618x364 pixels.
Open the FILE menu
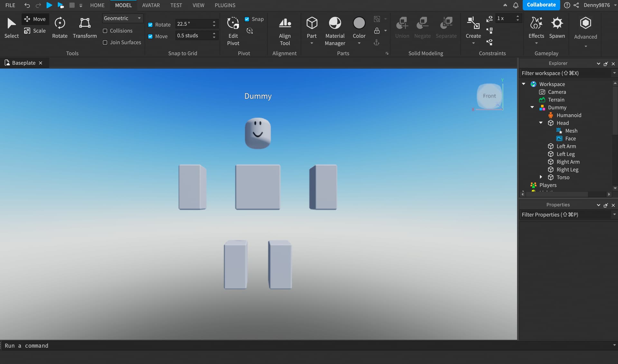(10, 5)
